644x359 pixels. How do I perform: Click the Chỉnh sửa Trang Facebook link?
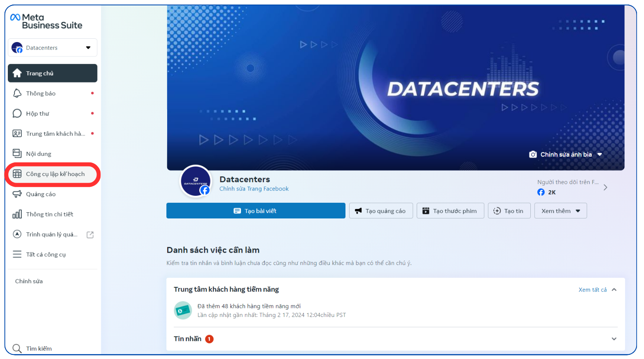pos(254,189)
